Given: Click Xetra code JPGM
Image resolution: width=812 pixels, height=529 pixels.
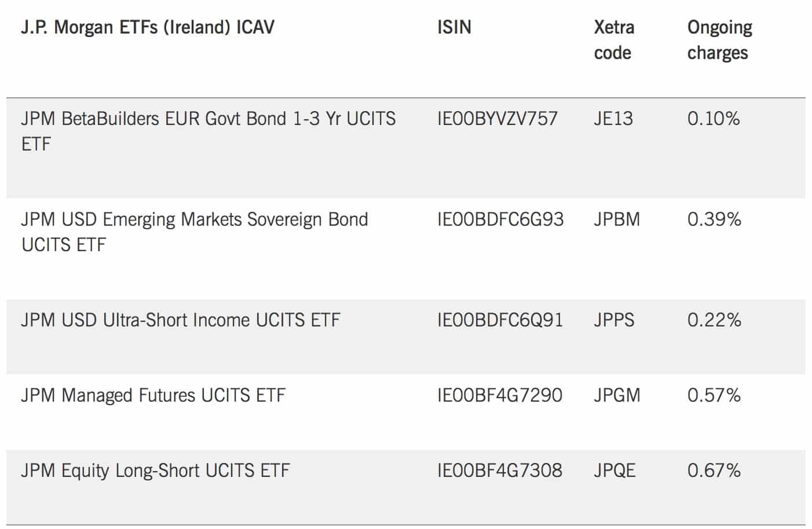Looking at the screenshot, I should tap(617, 395).
